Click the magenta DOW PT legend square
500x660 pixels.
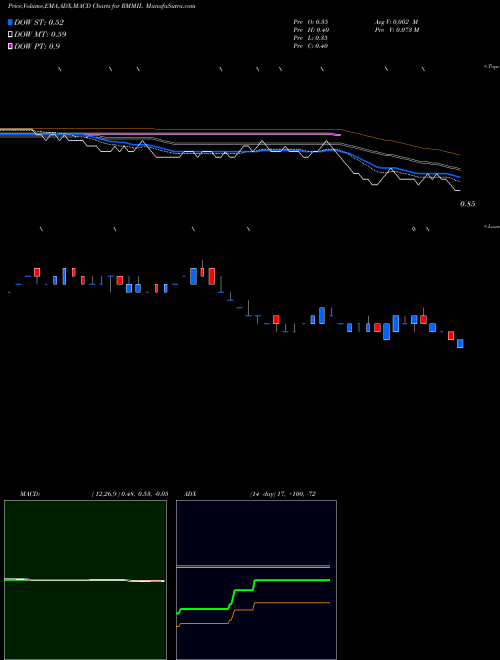[10, 46]
